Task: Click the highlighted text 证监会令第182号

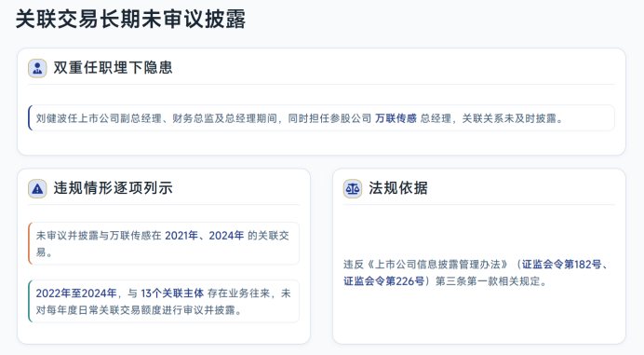Action: click(x=561, y=265)
